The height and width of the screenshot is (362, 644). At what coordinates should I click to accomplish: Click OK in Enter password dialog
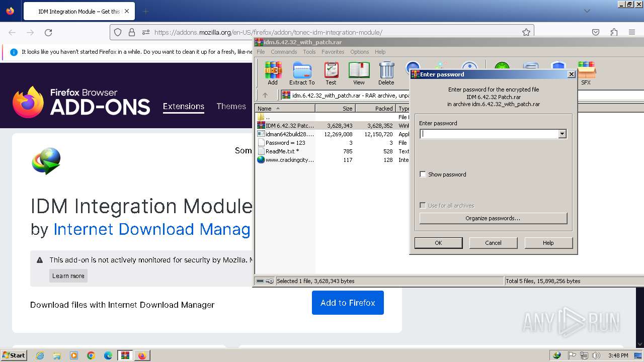pyautogui.click(x=438, y=243)
